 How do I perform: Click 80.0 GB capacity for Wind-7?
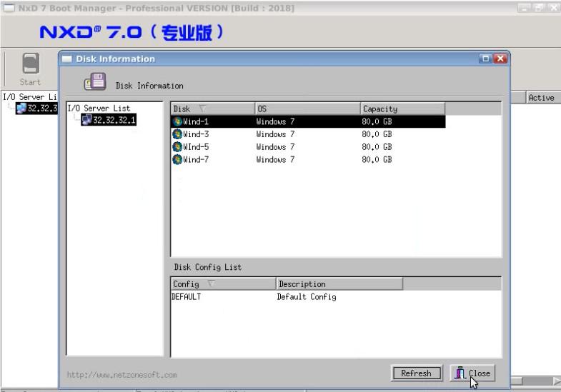click(377, 159)
